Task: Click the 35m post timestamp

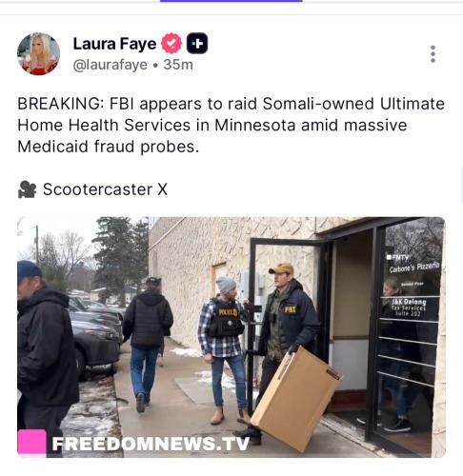Action: tap(178, 65)
